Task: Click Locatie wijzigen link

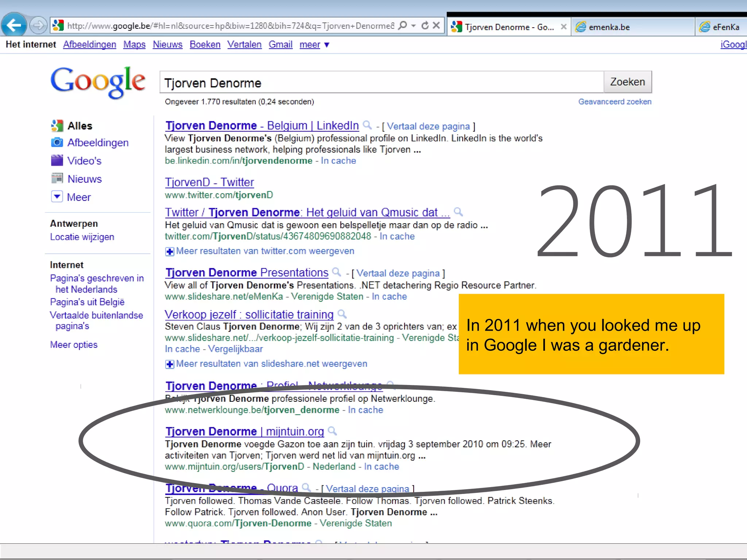Action: coord(82,237)
